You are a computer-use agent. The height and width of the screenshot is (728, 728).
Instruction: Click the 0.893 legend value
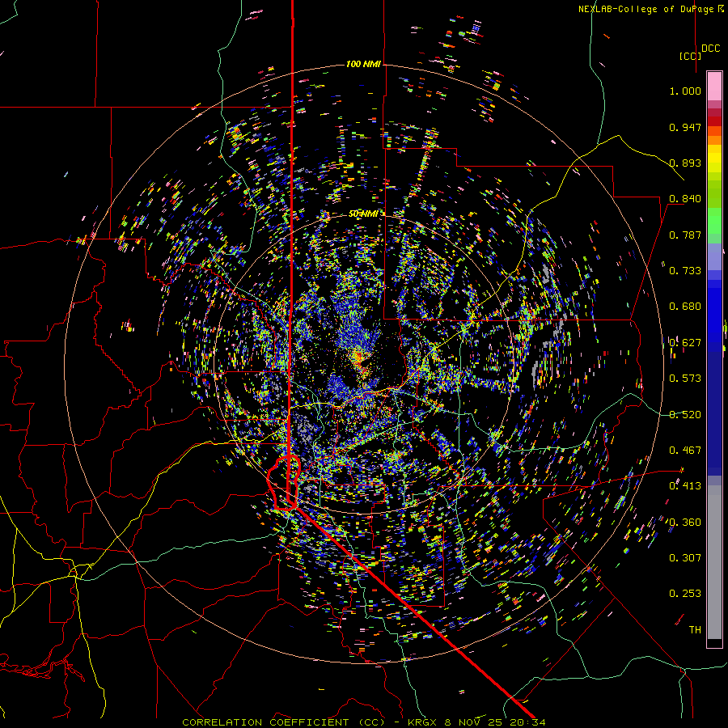click(x=685, y=163)
